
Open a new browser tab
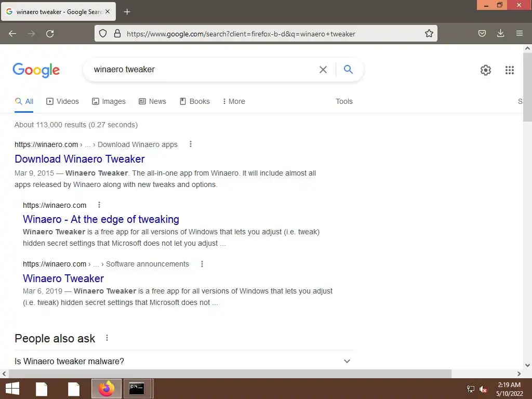click(127, 12)
